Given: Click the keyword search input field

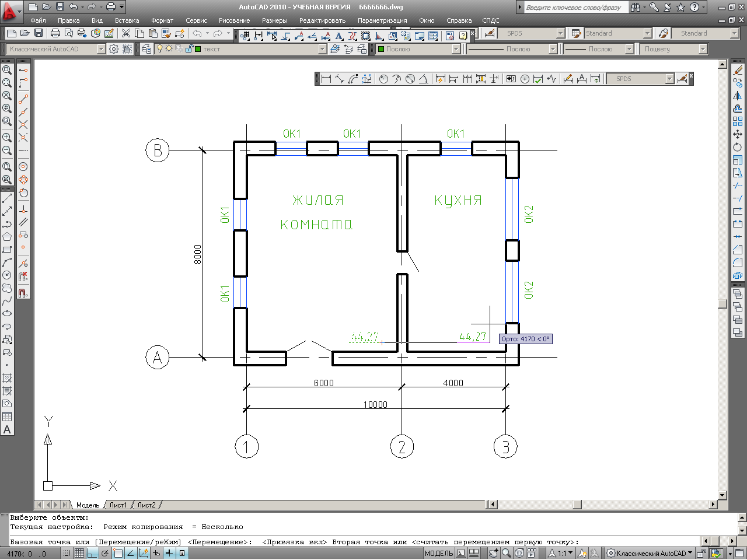Looking at the screenshot, I should tap(576, 7).
